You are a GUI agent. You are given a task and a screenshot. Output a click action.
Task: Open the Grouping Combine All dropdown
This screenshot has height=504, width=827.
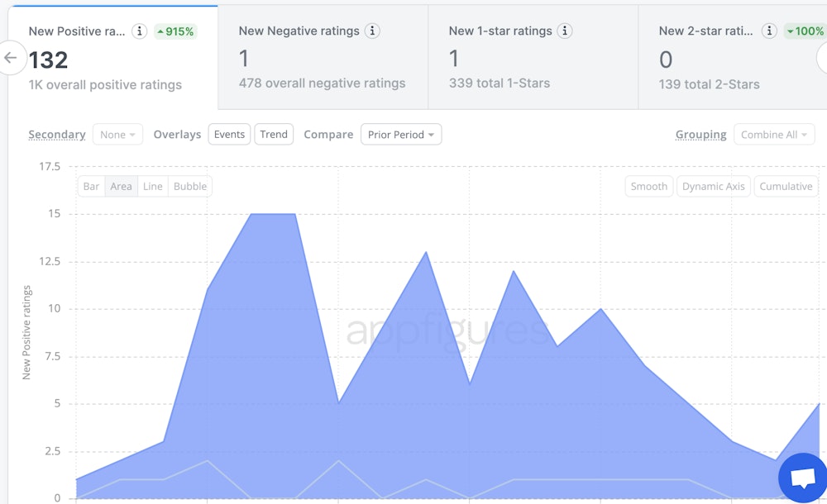click(774, 135)
